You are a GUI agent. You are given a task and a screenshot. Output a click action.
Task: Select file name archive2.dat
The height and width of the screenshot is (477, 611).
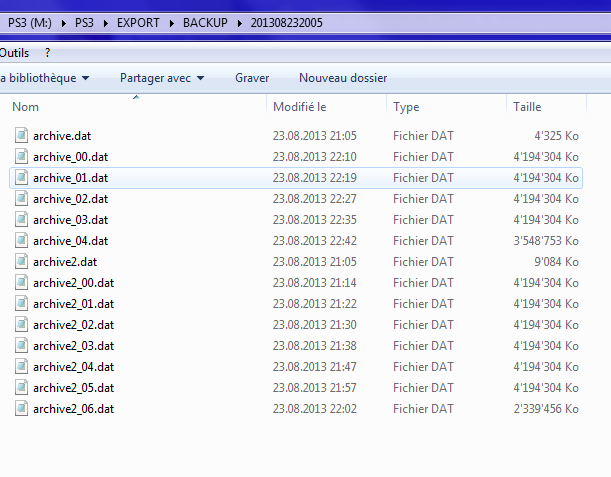click(x=65, y=262)
